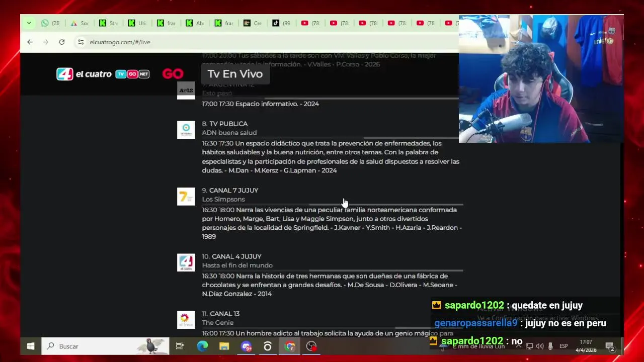Select the channel title 'CANAL 13'
Viewport: 644px width, 362px height.
pos(224,314)
